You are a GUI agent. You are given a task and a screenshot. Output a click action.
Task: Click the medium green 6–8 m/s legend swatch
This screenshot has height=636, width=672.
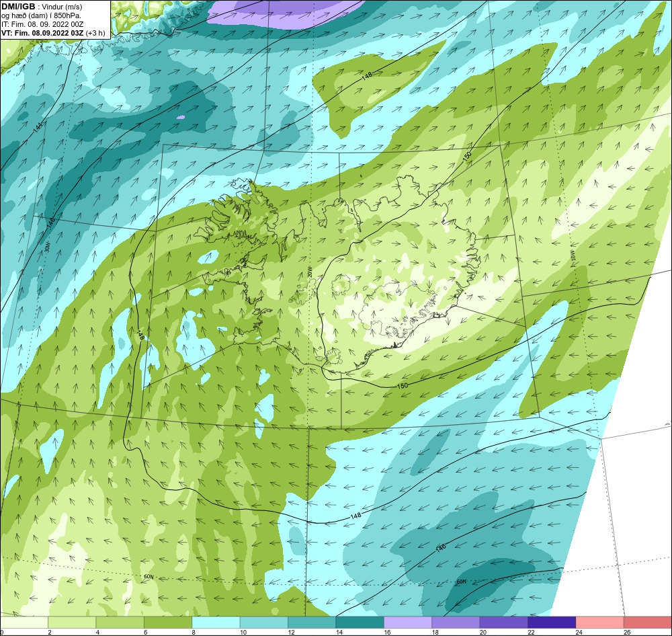(168, 623)
